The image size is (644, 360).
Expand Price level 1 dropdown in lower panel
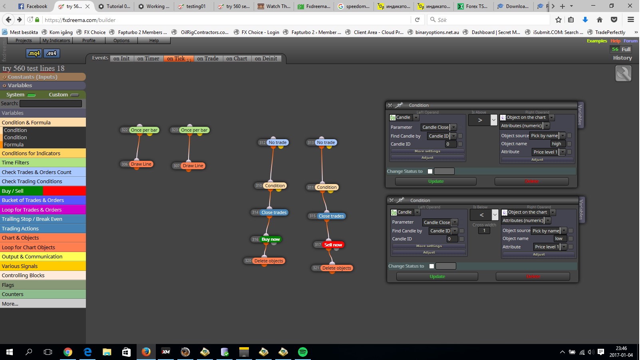click(564, 247)
